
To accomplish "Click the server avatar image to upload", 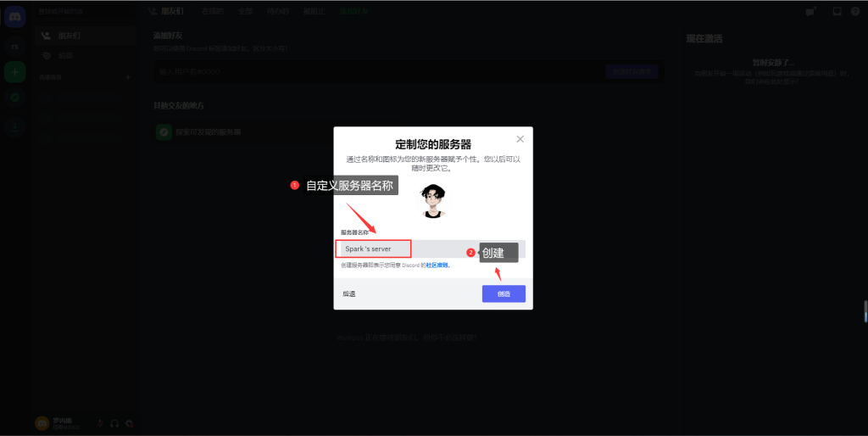I will (433, 200).
